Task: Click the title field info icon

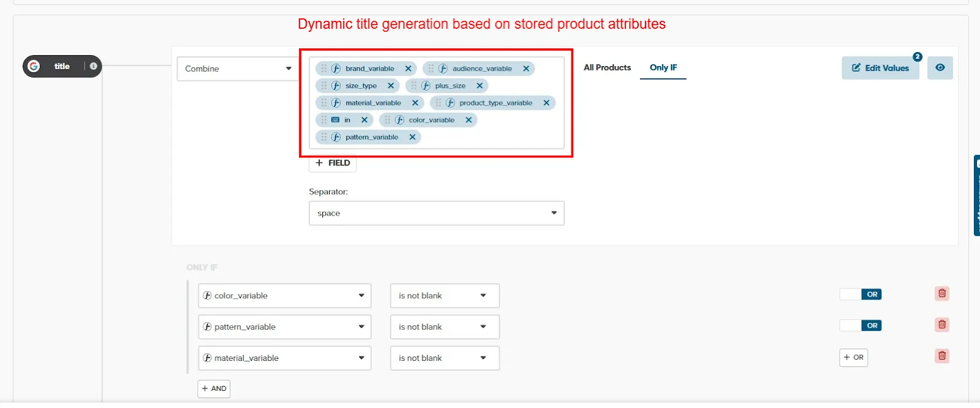Action: pyautogui.click(x=93, y=66)
